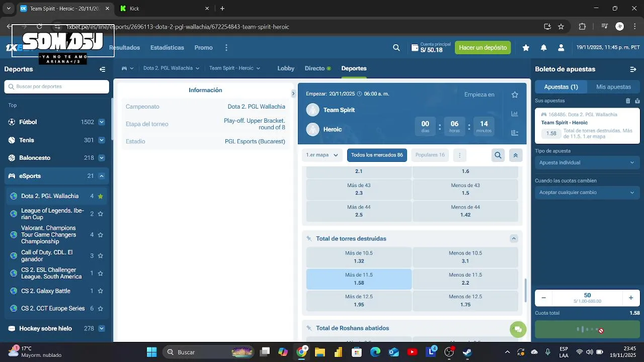
Task: Increase stake with plus button
Action: [631, 298]
